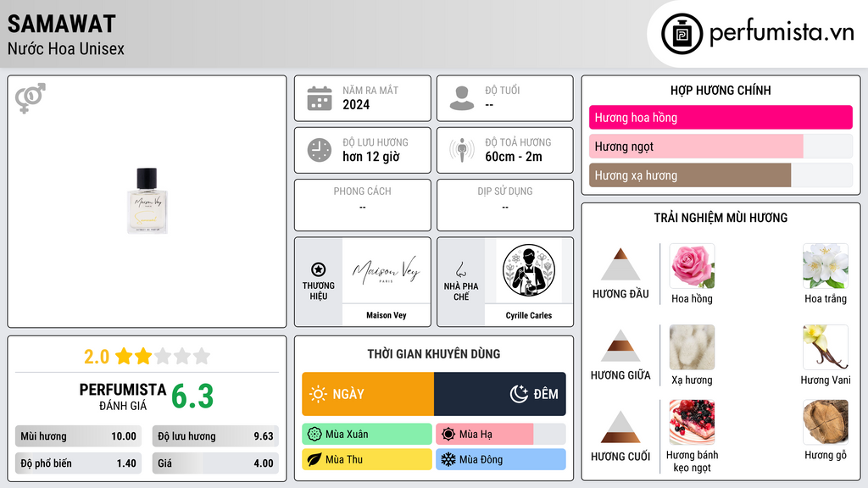Open the Cyrille Carles perfumer name link
Image resolution: width=868 pixels, height=488 pixels.
pos(529,315)
